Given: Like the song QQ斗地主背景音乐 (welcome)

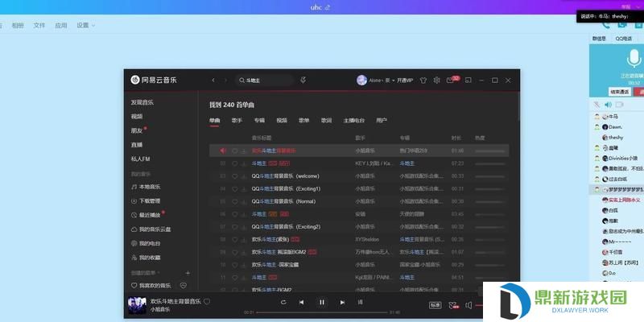Looking at the screenshot, I should (x=235, y=176).
